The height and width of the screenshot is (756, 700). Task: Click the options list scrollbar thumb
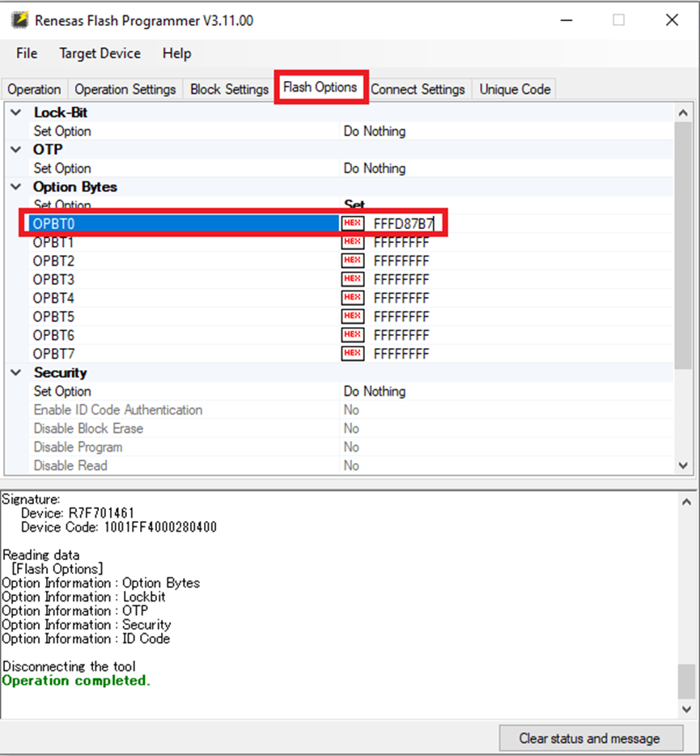pyautogui.click(x=683, y=246)
